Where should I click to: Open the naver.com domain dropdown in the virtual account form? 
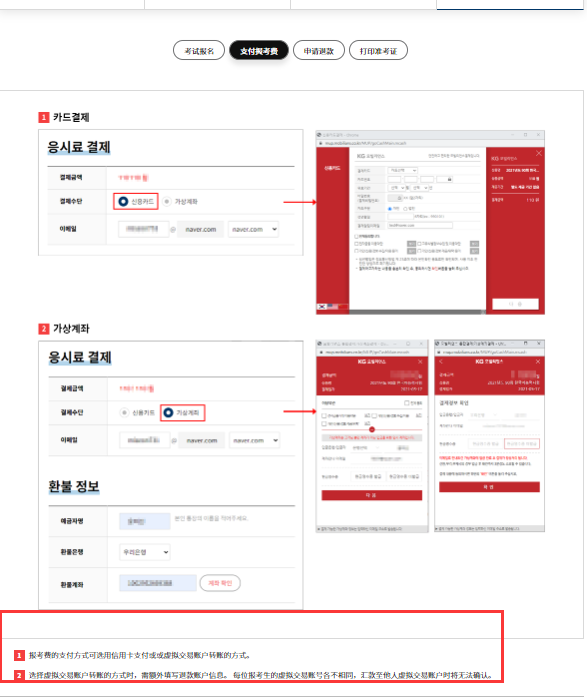click(x=254, y=440)
